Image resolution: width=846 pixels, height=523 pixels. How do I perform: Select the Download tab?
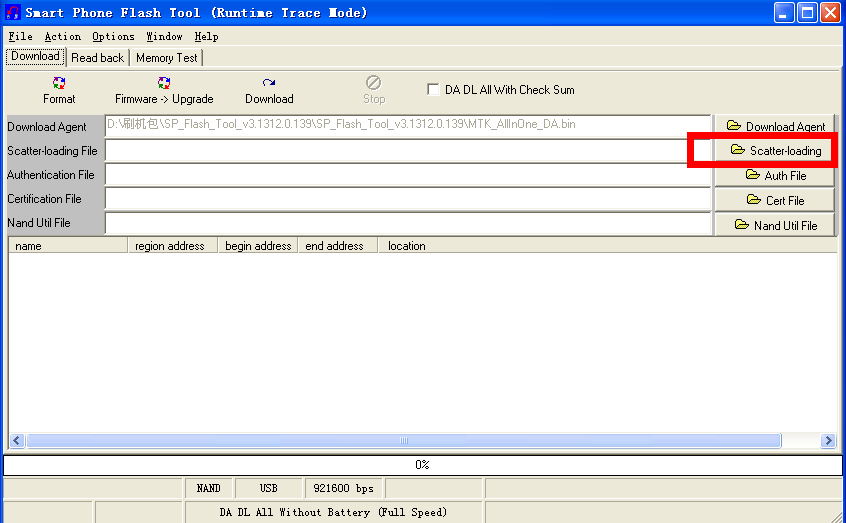tap(36, 57)
